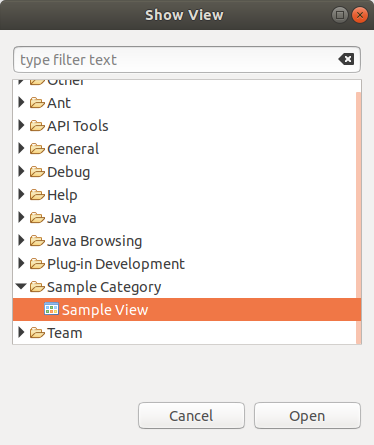Click the Debug folder icon
The image size is (374, 445).
point(37,172)
